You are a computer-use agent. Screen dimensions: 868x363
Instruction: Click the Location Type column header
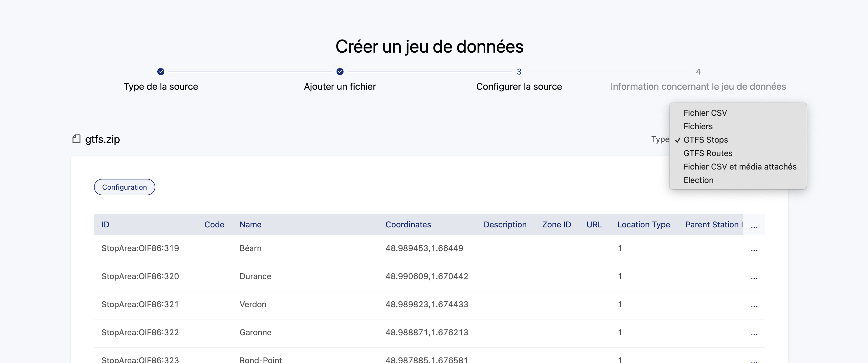tap(643, 225)
